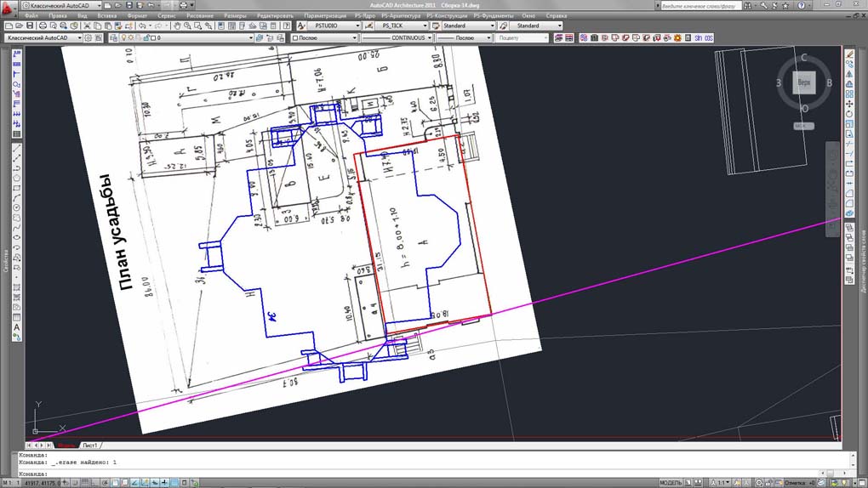Click the Plot printer icon in standard toolbar
This screenshot has width=868, height=488.
[43, 26]
